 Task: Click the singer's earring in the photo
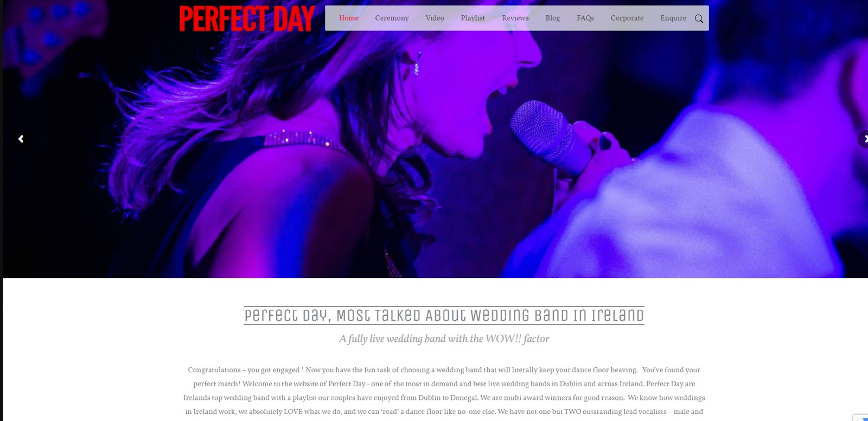pyautogui.click(x=417, y=63)
